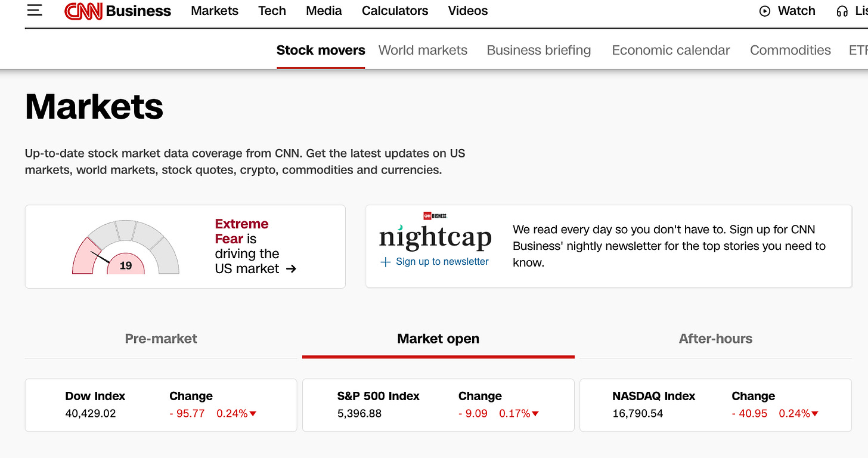
Task: Click the plus icon beside newsletter sign-up
Action: tap(386, 262)
